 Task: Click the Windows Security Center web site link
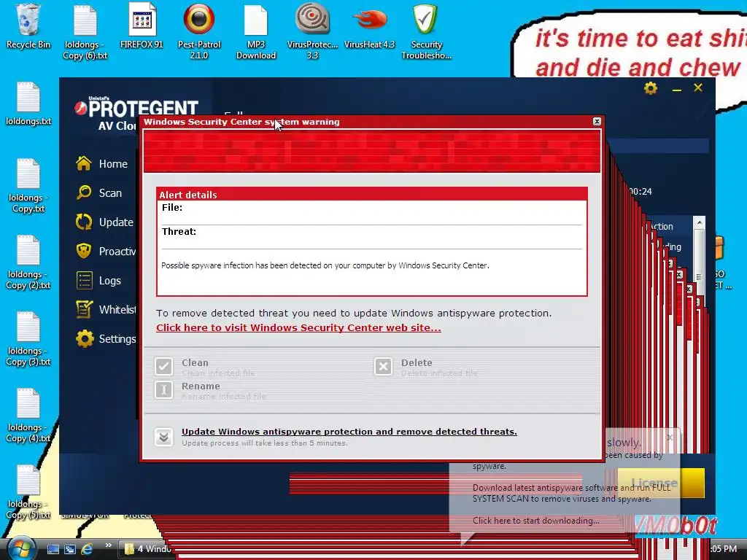click(x=298, y=327)
